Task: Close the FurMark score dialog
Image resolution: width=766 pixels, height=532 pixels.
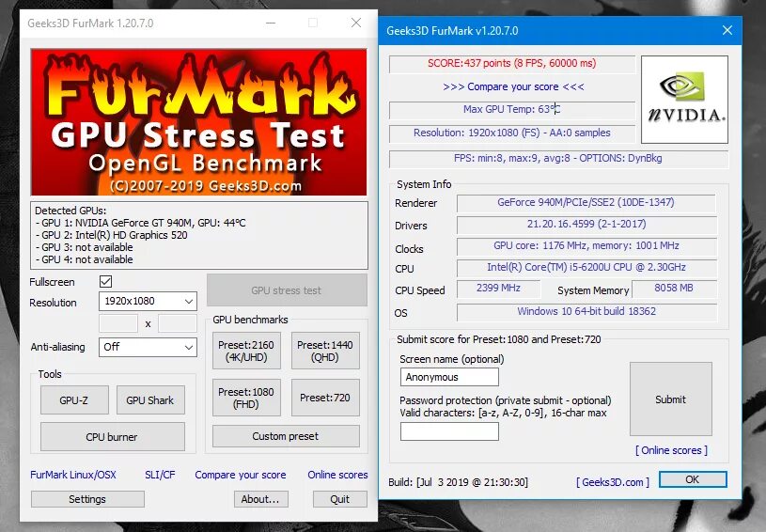Action: (x=727, y=30)
